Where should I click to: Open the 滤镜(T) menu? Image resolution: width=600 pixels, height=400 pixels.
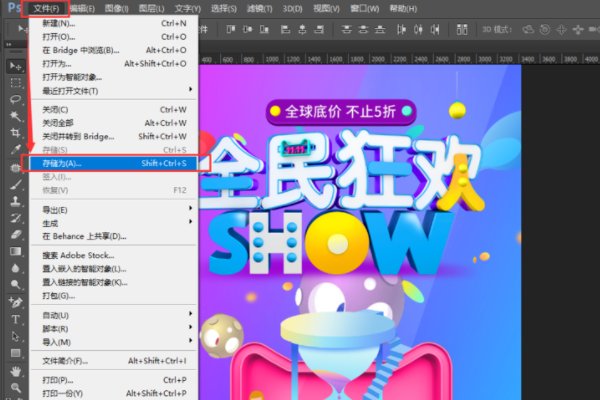click(x=289, y=8)
